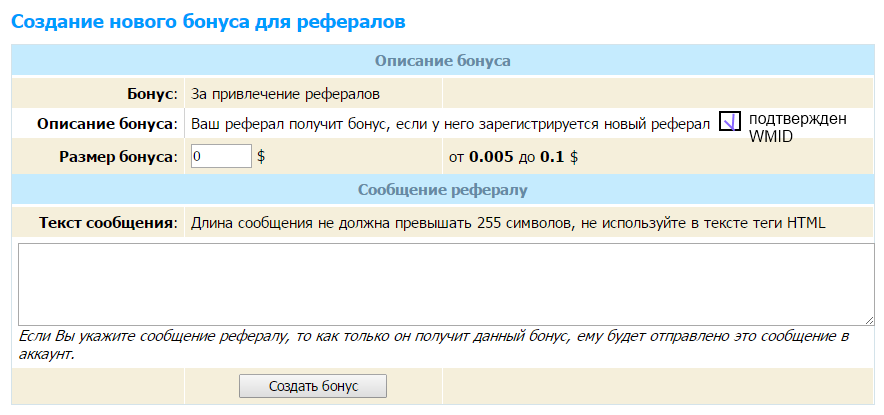Click the 'Размер бонуса' row label
The height and width of the screenshot is (415, 884).
click(118, 156)
